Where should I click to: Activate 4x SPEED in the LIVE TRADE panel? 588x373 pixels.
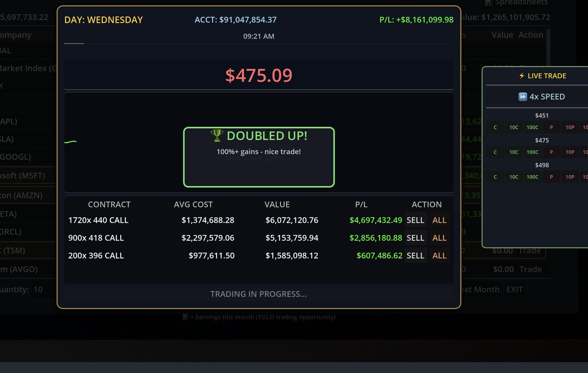coord(542,97)
